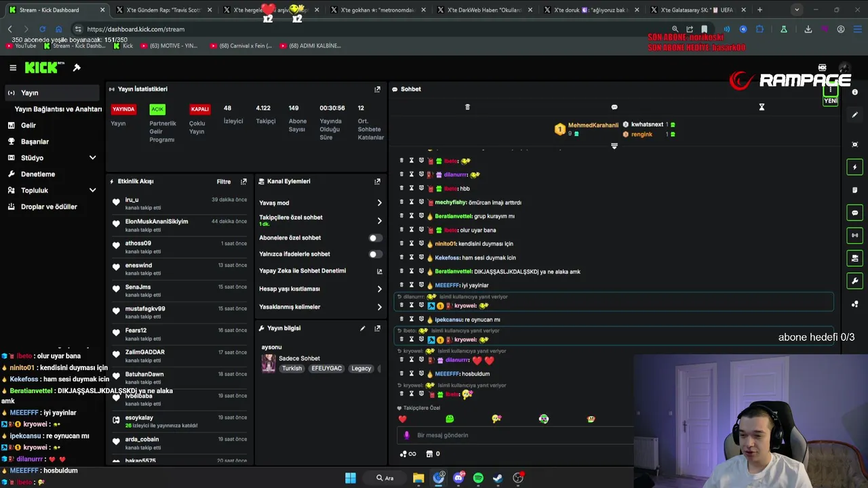Open the three-dot menu above YENİ
868x488 pixels.
831,89
